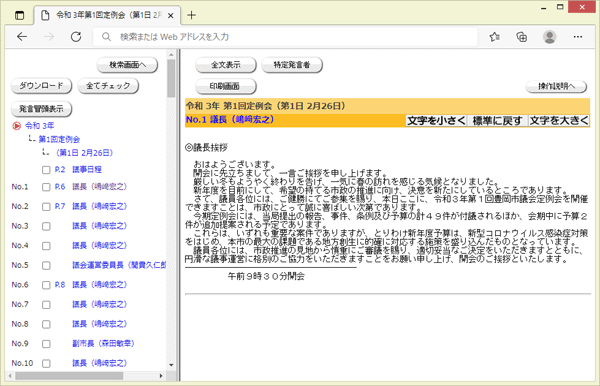This screenshot has width=600, height=386.
Task: Click 文字を小さく to shrink text
Action: pos(436,121)
